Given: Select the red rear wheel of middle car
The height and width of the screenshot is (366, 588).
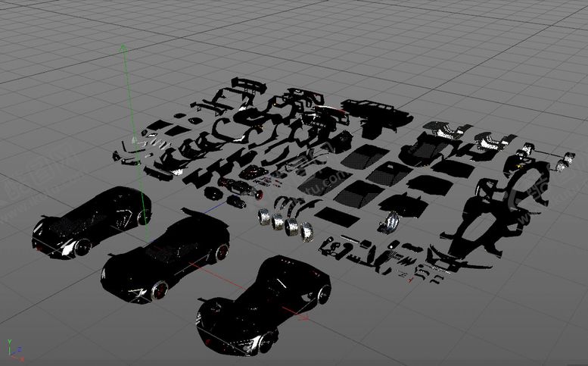Looking at the screenshot, I should click(x=221, y=252).
